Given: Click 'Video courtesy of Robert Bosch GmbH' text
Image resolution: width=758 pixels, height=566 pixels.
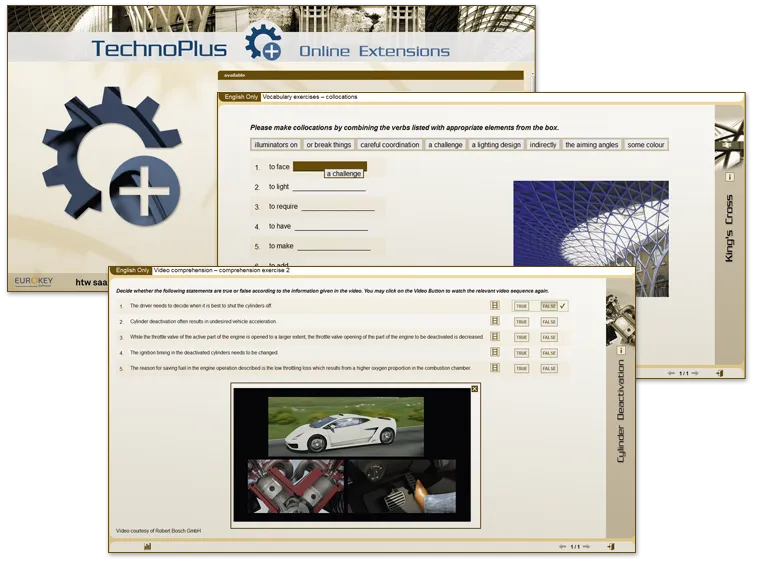Looking at the screenshot, I should [x=158, y=531].
